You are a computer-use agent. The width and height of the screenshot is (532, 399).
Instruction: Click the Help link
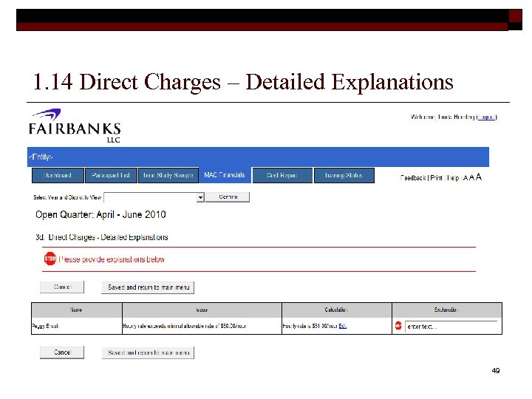pyautogui.click(x=453, y=178)
